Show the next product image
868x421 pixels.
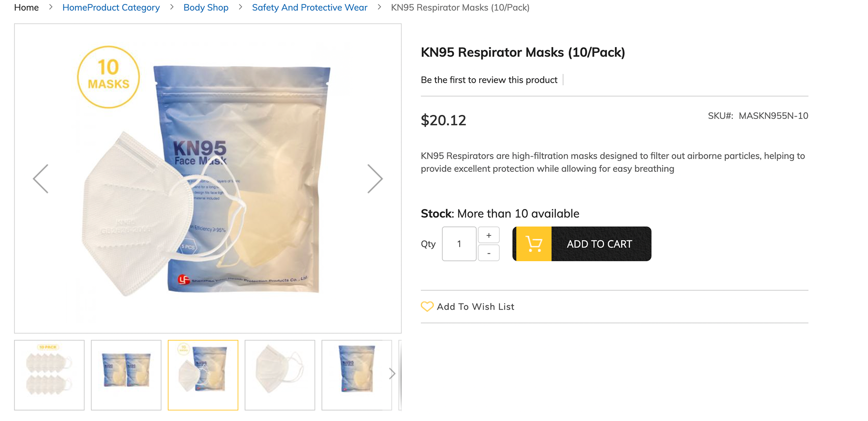(375, 179)
